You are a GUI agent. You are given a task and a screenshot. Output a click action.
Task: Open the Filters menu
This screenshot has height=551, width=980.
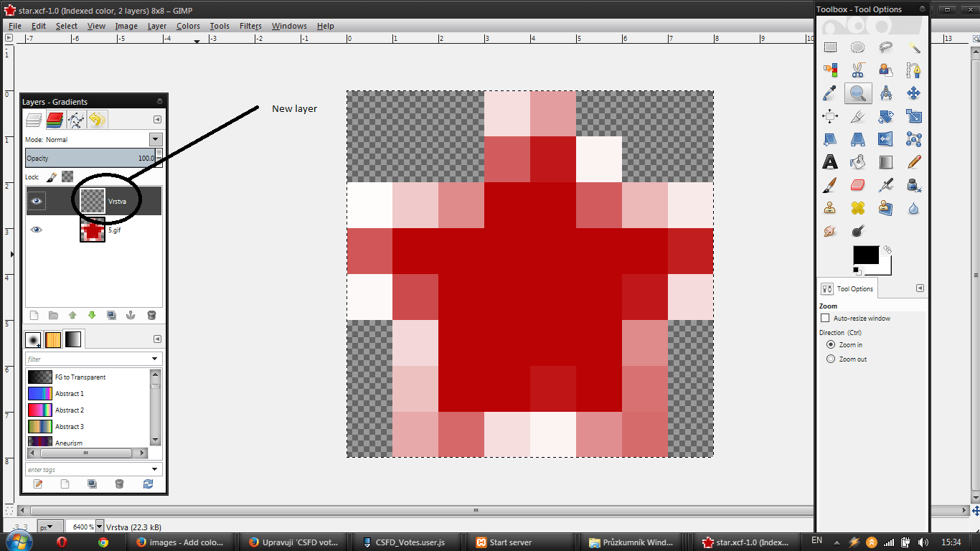pyautogui.click(x=250, y=26)
